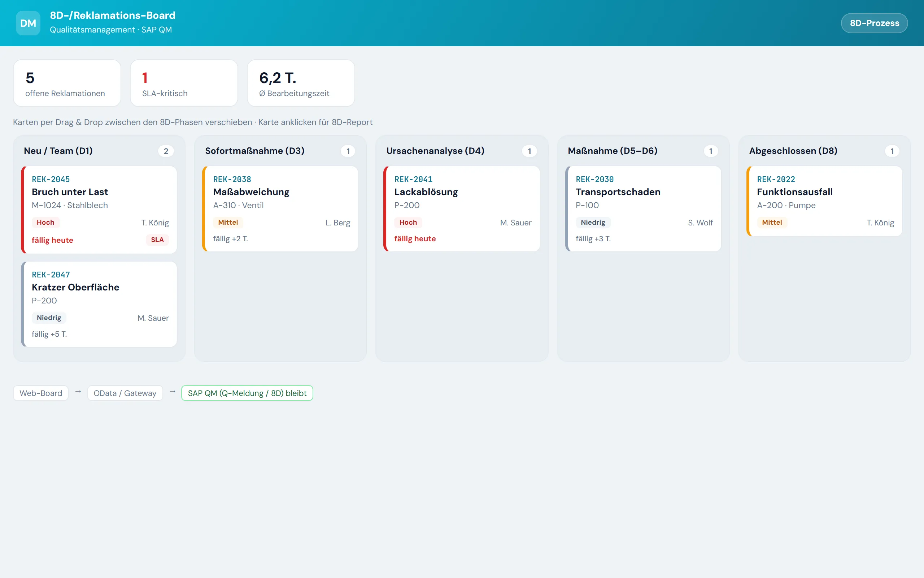The width and height of the screenshot is (924, 578).
Task: Click the M-1024 · Stahlblech material text
Action: pyautogui.click(x=70, y=205)
